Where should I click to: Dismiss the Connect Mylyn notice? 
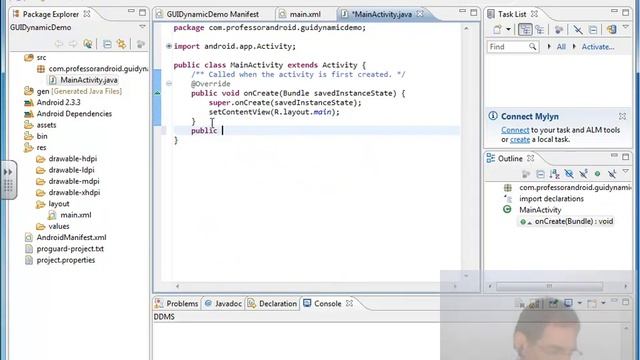pyautogui.click(x=622, y=116)
